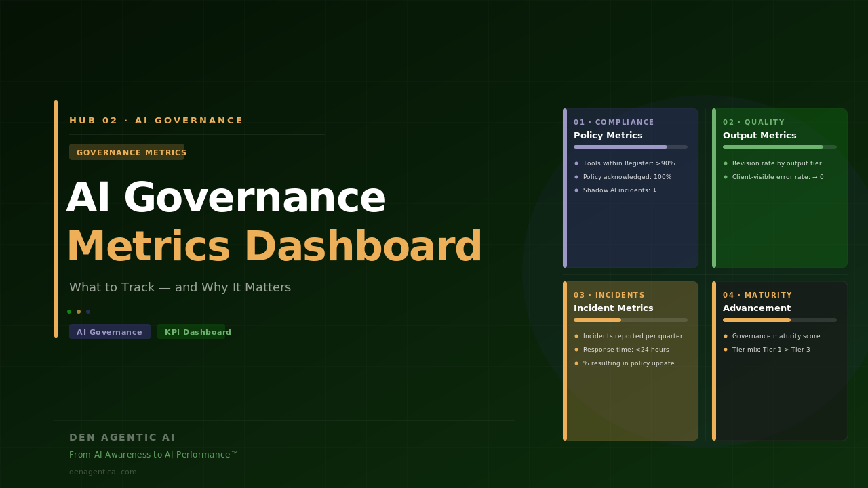Click 'What to Track — and Why It Matters'
The width and height of the screenshot is (868, 488).
(x=180, y=287)
